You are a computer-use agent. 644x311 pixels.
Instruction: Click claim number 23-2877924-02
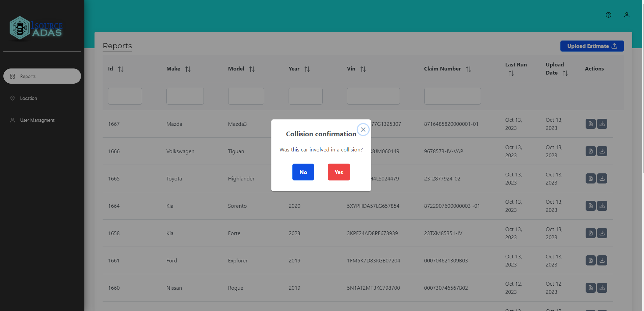[x=442, y=179]
